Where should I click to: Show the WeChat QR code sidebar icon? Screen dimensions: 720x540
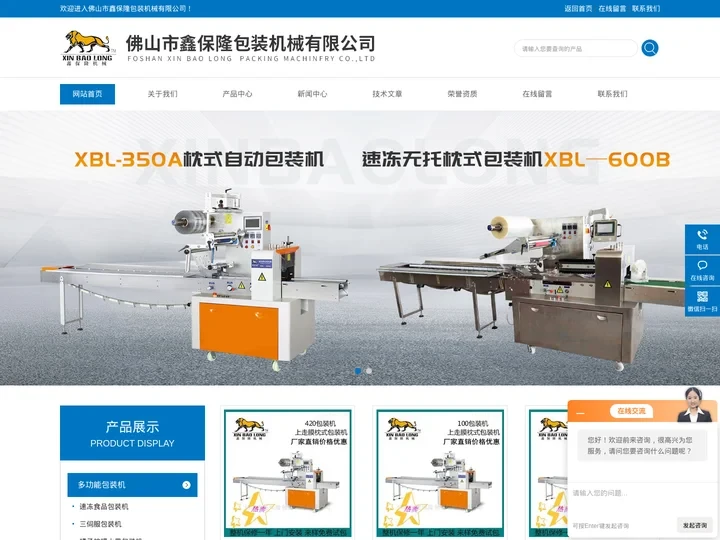coord(702,301)
